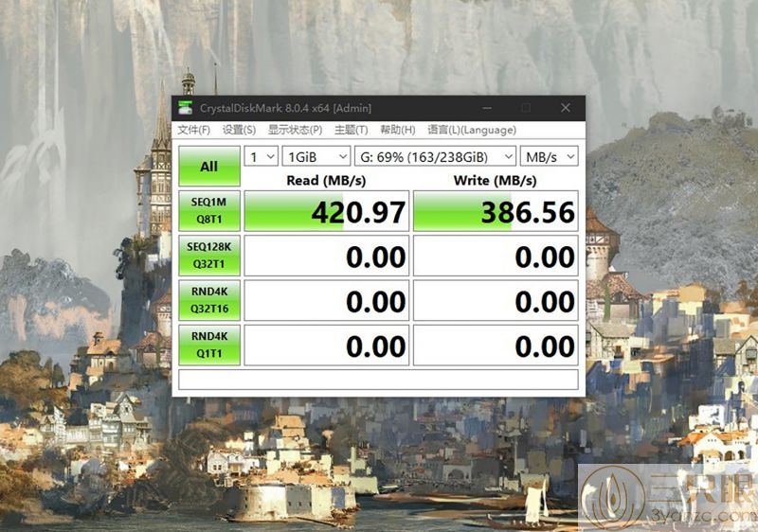Image resolution: width=758 pixels, height=532 pixels.
Task: Open the MB/s unit dropdown
Action: (x=550, y=156)
